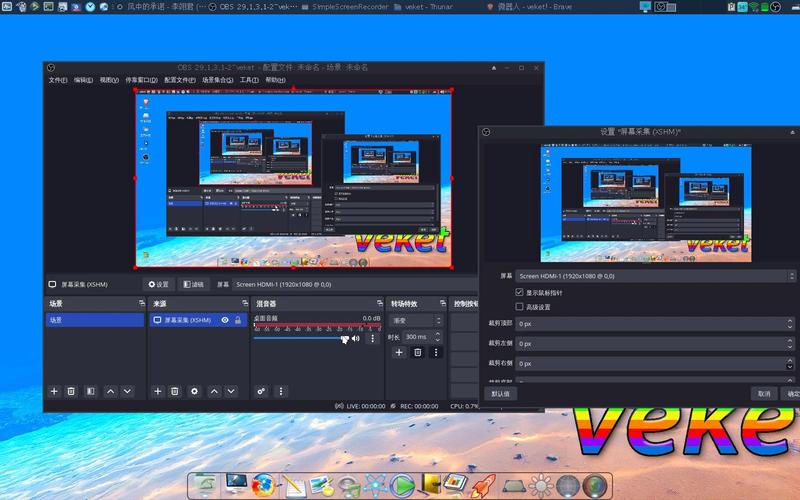Screen dimensions: 800x500
Task: Select the 场景 item in the Scenes list
Action: click(95, 320)
